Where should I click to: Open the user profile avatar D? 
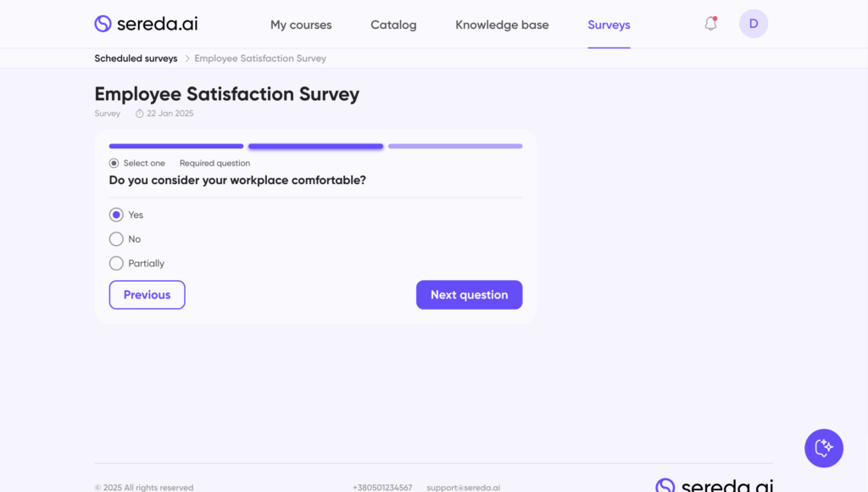click(x=754, y=24)
